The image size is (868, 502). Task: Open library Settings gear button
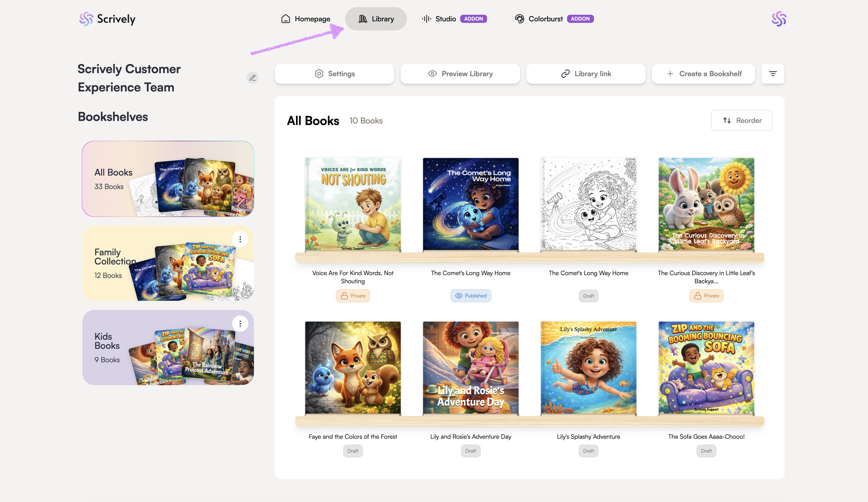[334, 74]
